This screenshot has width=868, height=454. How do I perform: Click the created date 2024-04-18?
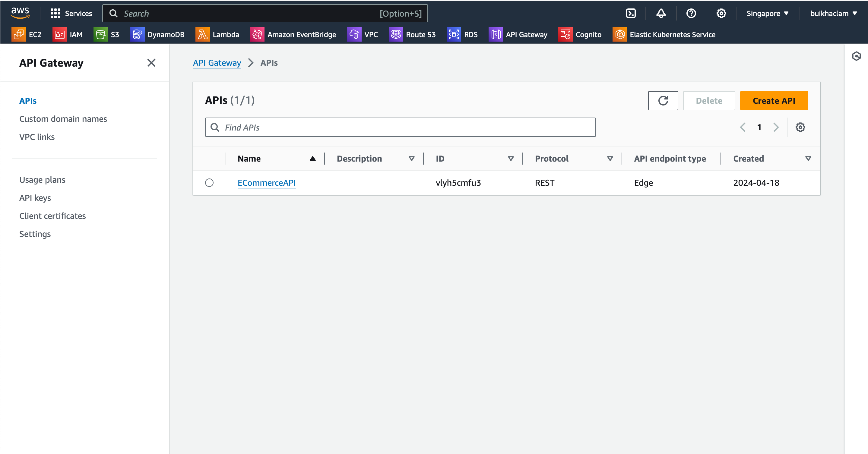(756, 183)
